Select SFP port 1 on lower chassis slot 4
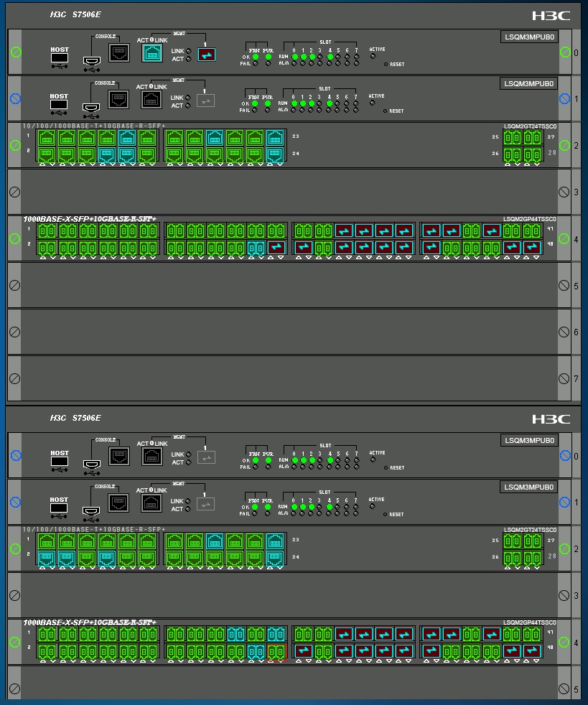The image size is (588, 705). 47,635
